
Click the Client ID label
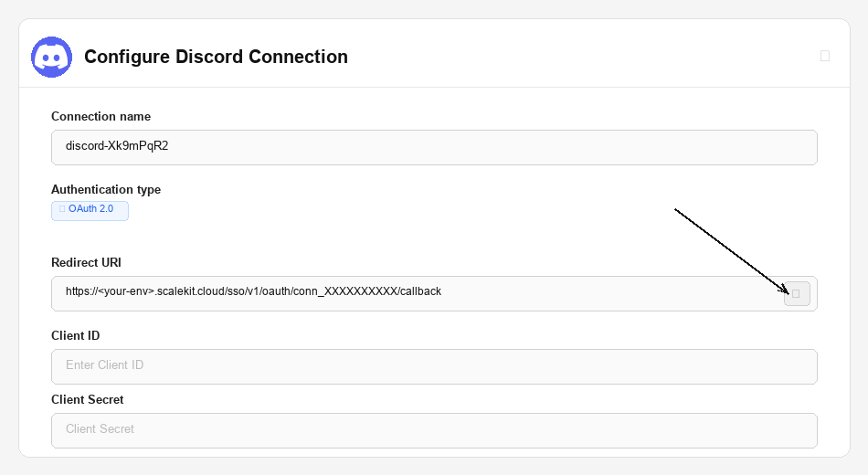75,335
